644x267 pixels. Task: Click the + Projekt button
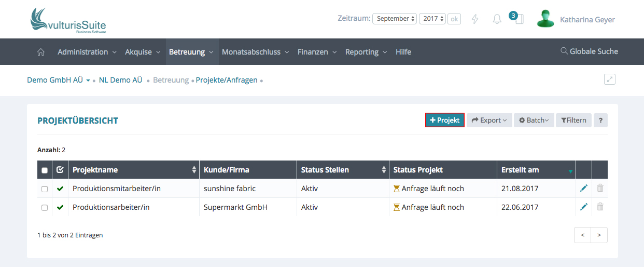click(444, 120)
